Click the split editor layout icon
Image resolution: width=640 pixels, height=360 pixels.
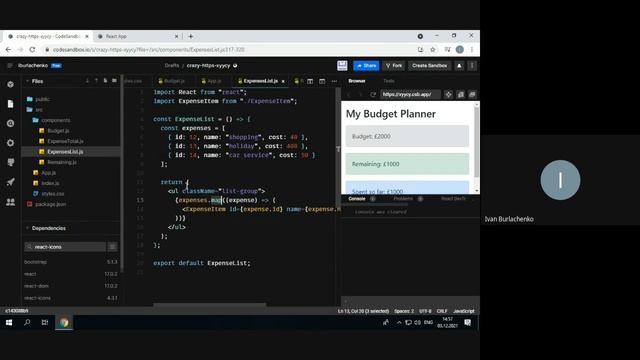(310, 81)
